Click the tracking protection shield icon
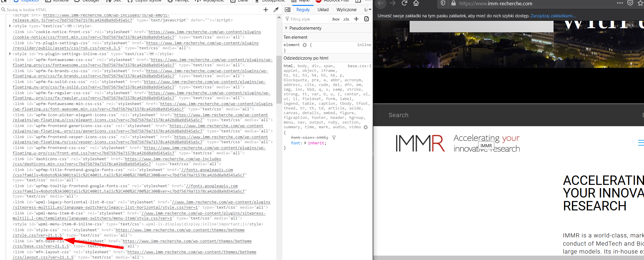This screenshot has width=644, height=260. [443, 4]
